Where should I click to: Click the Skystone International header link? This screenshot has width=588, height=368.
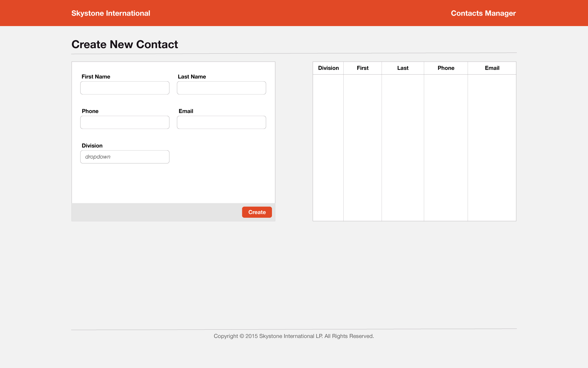pos(111,13)
